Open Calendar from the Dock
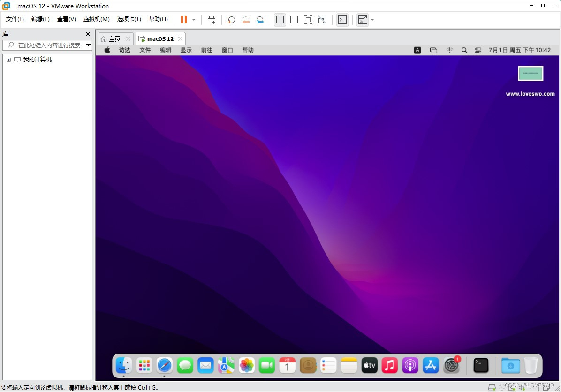Viewport: 561px width, 392px height. click(287, 366)
